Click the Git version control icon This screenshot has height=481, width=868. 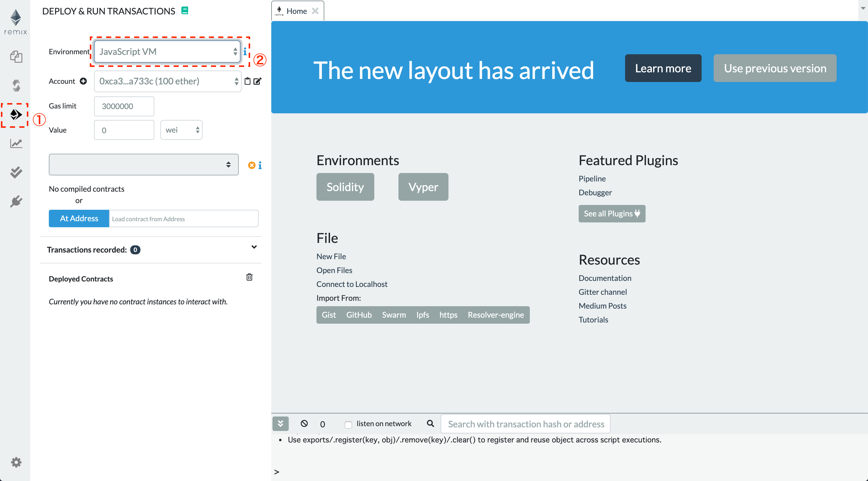[x=16, y=172]
